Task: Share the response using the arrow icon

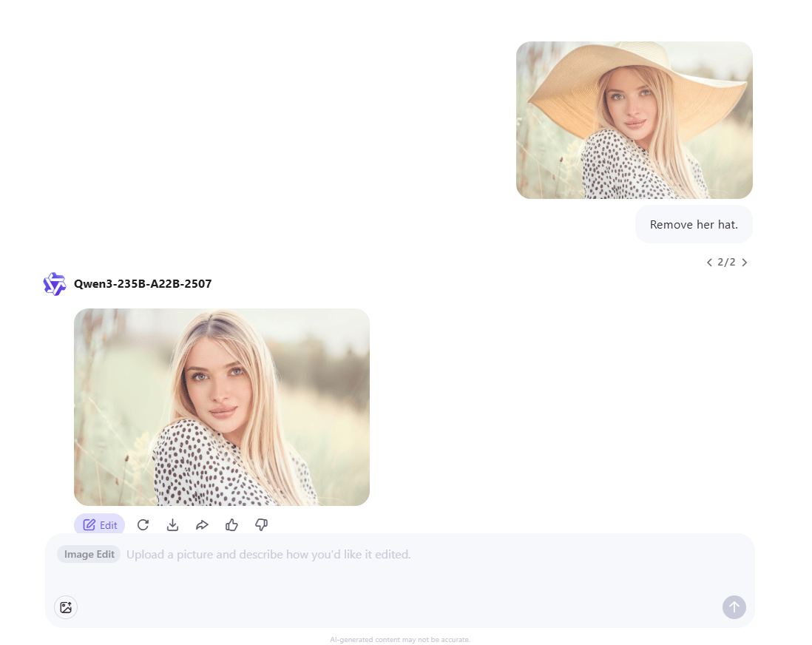Action: coord(202,525)
